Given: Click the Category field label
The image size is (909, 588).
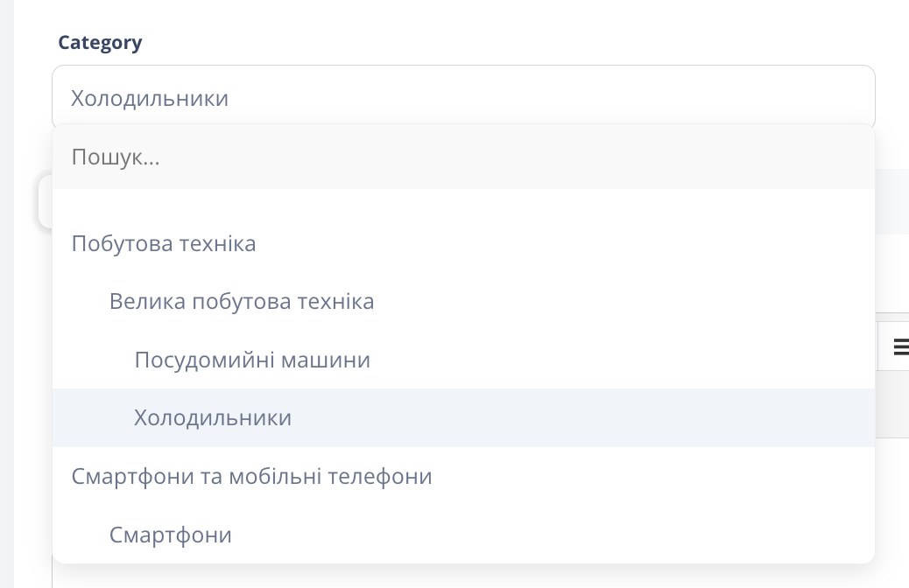Looking at the screenshot, I should [100, 41].
